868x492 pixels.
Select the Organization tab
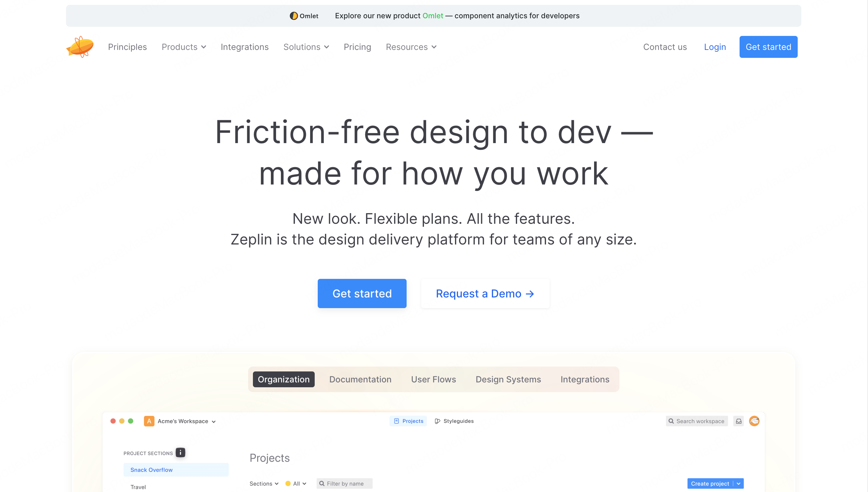coord(284,379)
